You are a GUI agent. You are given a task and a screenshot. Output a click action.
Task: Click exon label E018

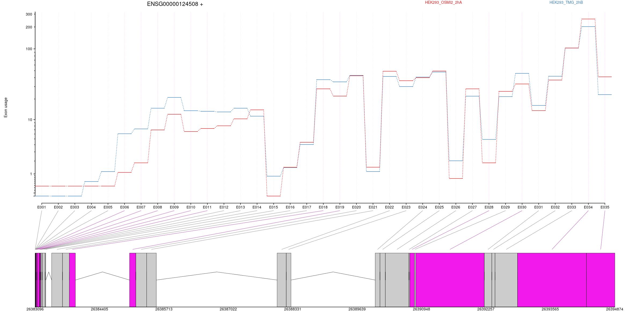(x=323, y=207)
